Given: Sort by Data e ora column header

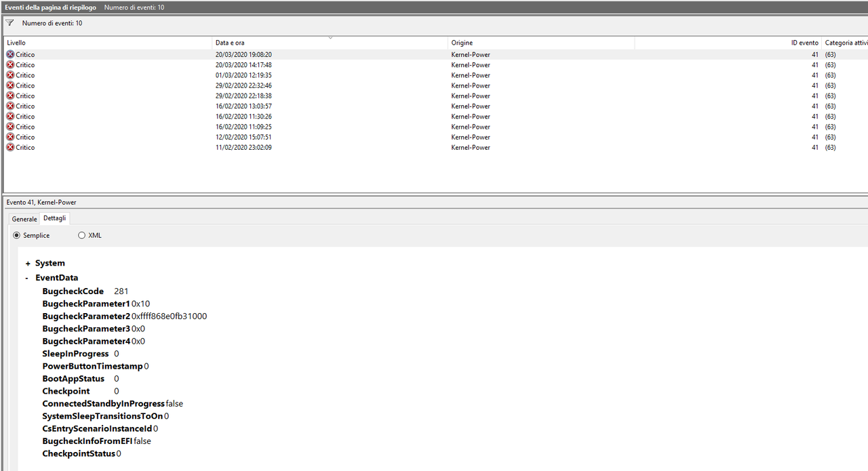Looking at the screenshot, I should tap(330, 43).
